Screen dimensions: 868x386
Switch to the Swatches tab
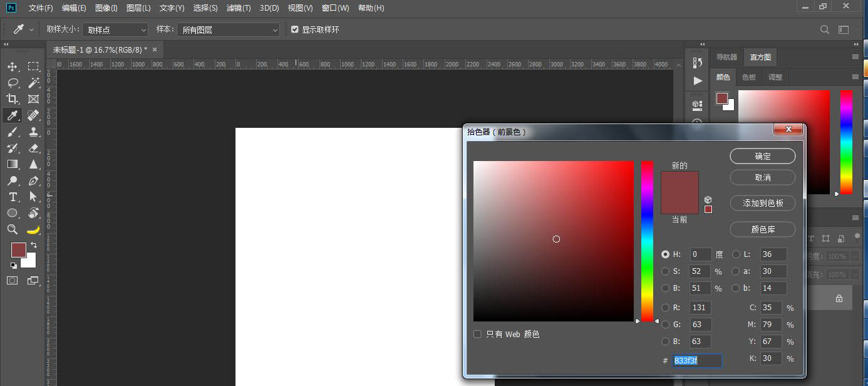749,77
